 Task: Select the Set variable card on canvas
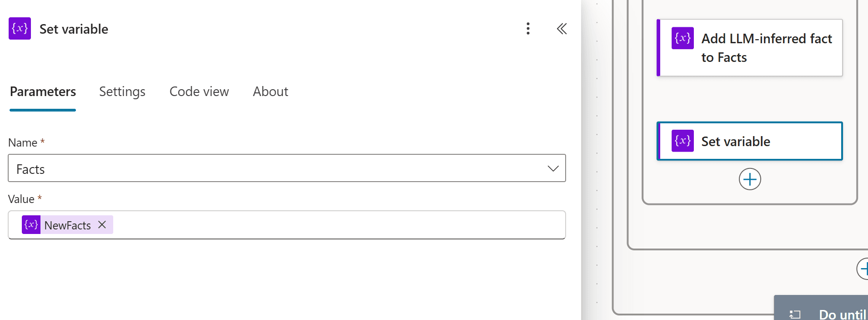coord(749,141)
